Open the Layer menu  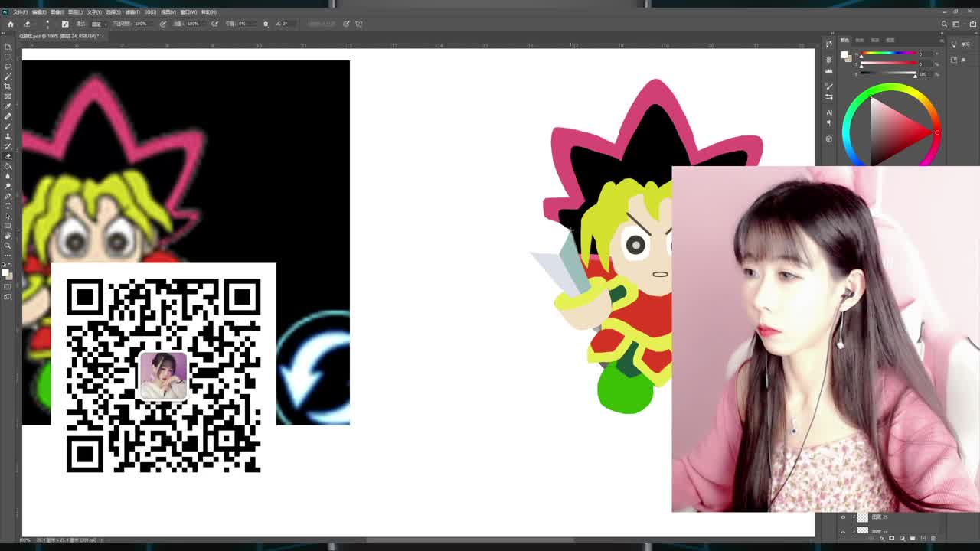pyautogui.click(x=75, y=12)
